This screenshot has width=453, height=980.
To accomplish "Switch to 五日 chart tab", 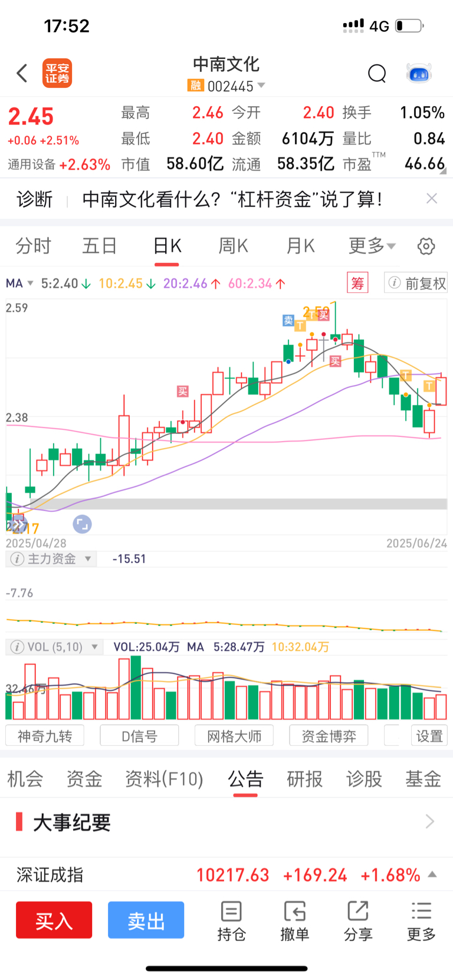I will (x=100, y=246).
